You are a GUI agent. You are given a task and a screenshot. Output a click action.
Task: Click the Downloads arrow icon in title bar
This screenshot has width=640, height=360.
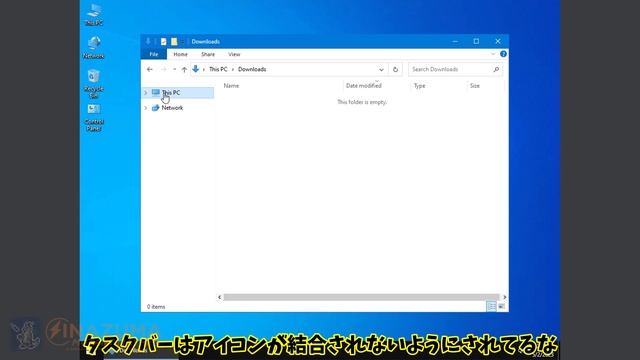pyautogui.click(x=148, y=41)
